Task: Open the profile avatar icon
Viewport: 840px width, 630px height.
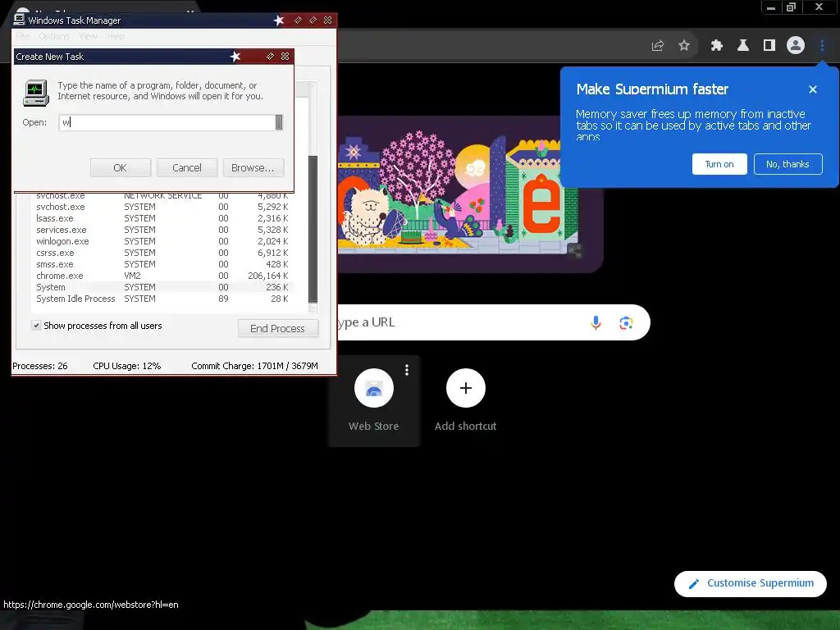Action: coord(796,46)
